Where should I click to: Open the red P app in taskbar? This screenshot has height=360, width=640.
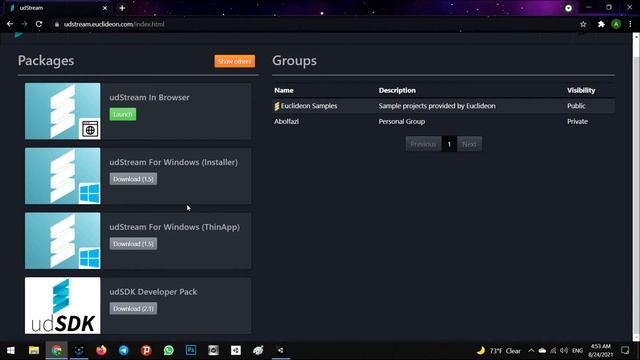(x=146, y=350)
